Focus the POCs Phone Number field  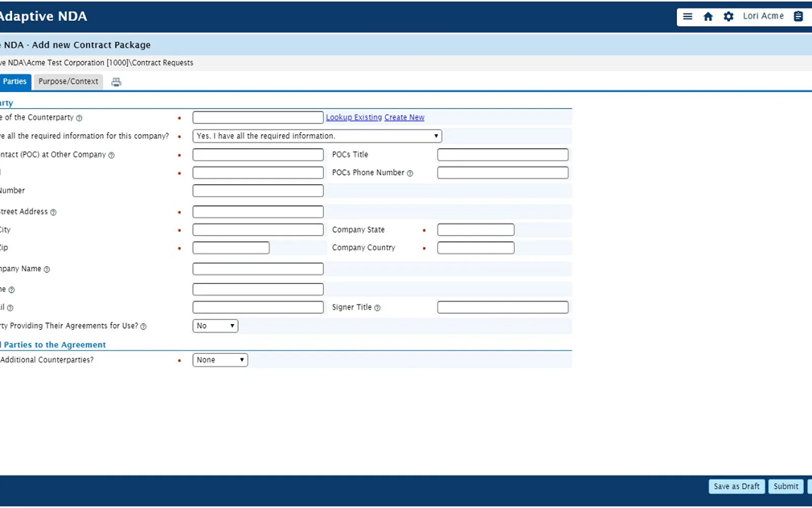point(502,173)
